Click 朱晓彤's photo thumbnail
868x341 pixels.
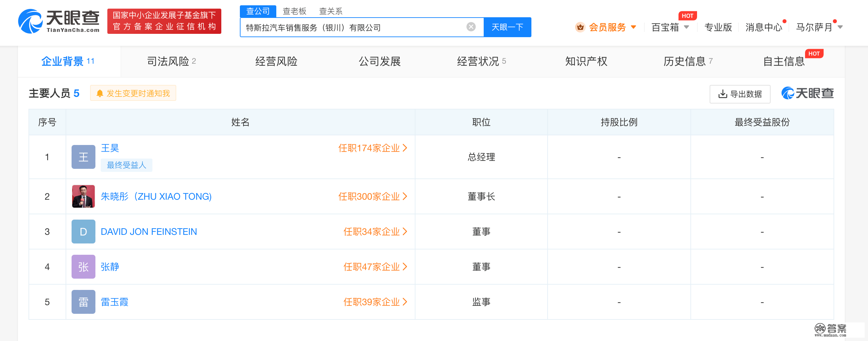pos(83,196)
